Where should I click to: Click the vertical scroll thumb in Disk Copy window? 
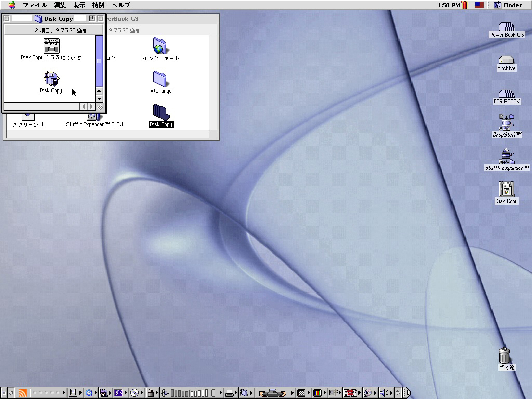99,61
